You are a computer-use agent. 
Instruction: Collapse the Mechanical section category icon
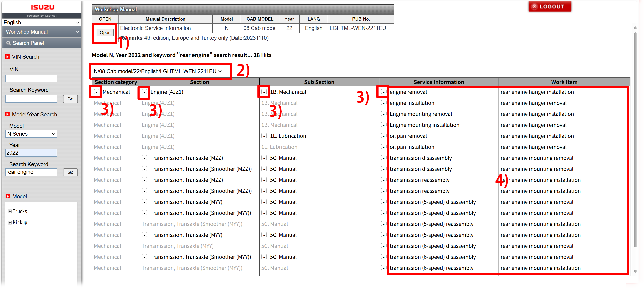[97, 92]
